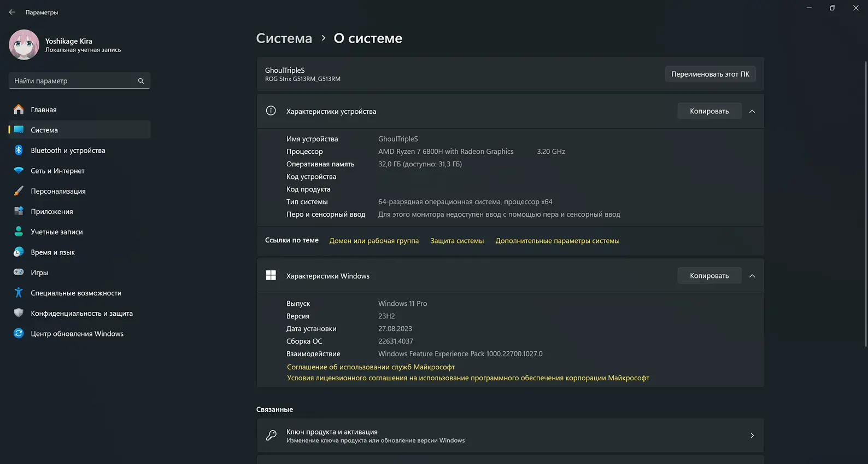Open the Игры gamepad icon
This screenshot has width=868, height=464.
click(x=19, y=272)
